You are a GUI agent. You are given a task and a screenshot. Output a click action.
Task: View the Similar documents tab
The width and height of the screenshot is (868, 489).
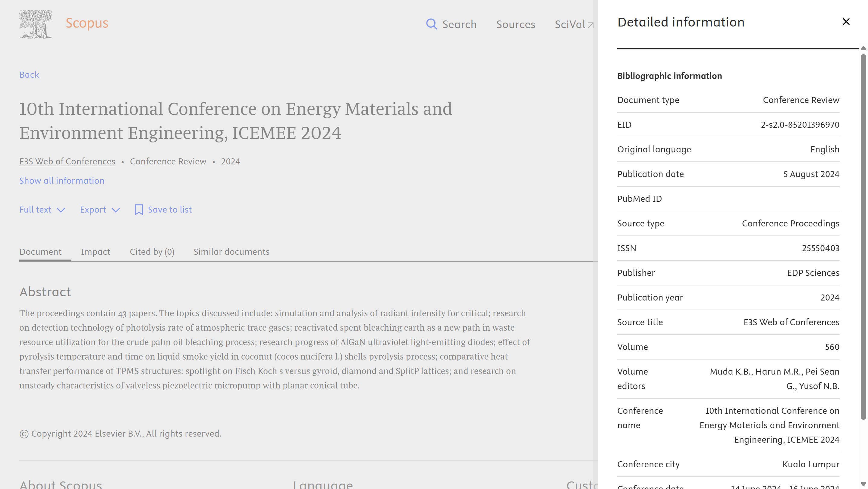pyautogui.click(x=231, y=252)
